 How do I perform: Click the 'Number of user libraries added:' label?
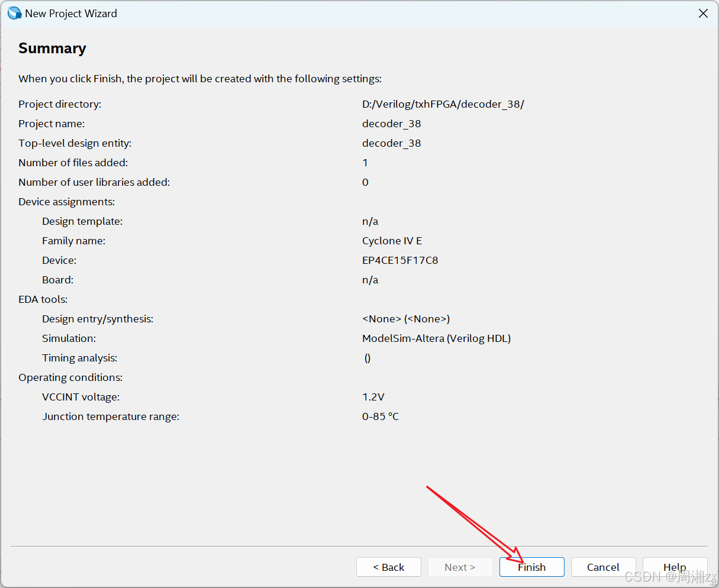pos(94,182)
